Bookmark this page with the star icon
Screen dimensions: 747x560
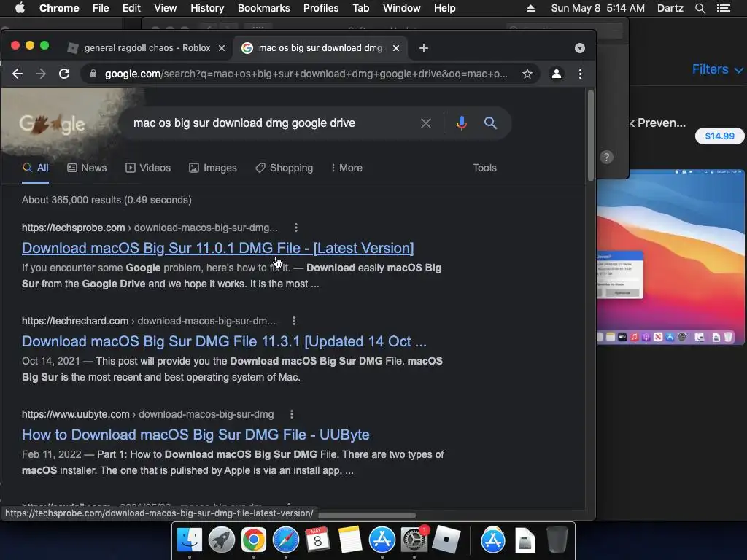(527, 74)
